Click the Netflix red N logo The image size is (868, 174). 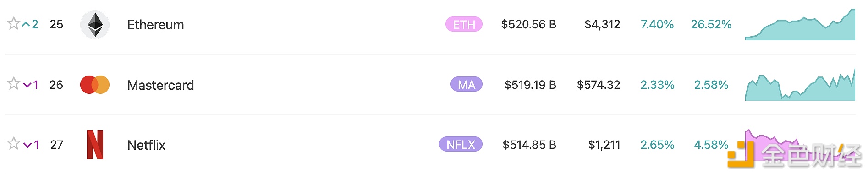click(x=95, y=145)
